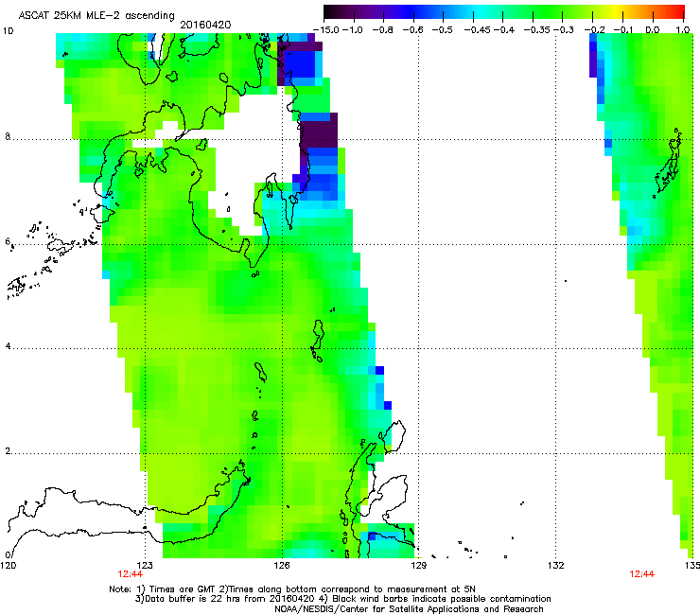700x615 pixels.
Task: Click the latitude axis label '8'
Action: pos(8,136)
